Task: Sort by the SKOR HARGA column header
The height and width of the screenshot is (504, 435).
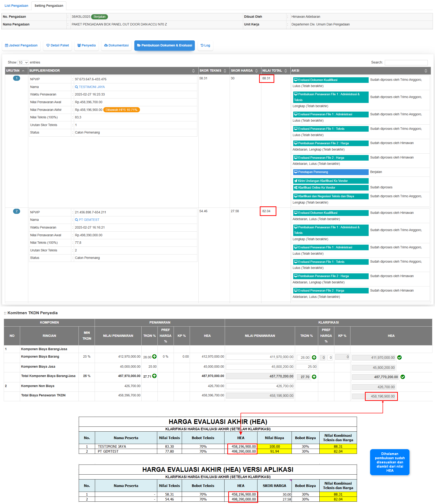Action: (256, 71)
